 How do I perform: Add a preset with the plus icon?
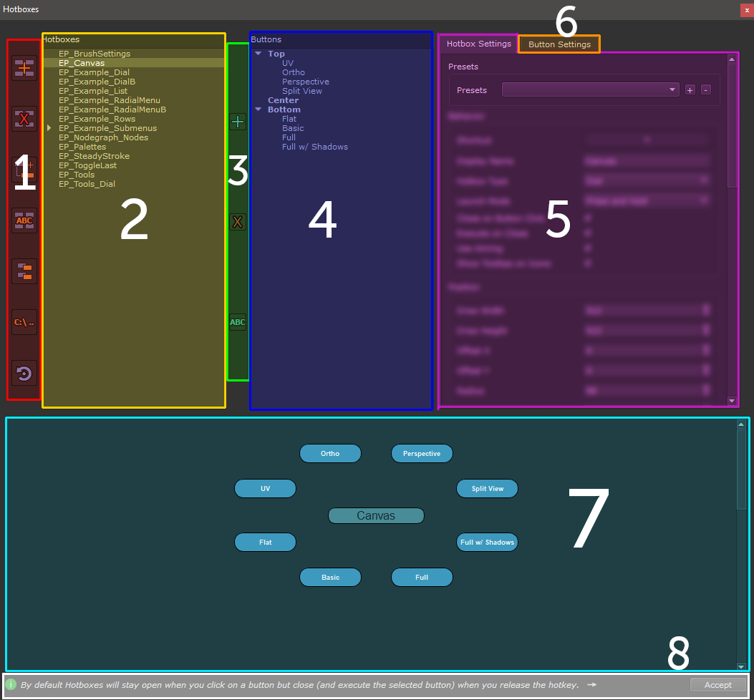coord(690,90)
